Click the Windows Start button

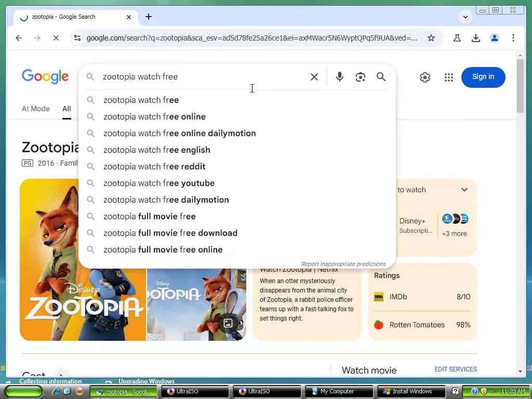(23, 392)
